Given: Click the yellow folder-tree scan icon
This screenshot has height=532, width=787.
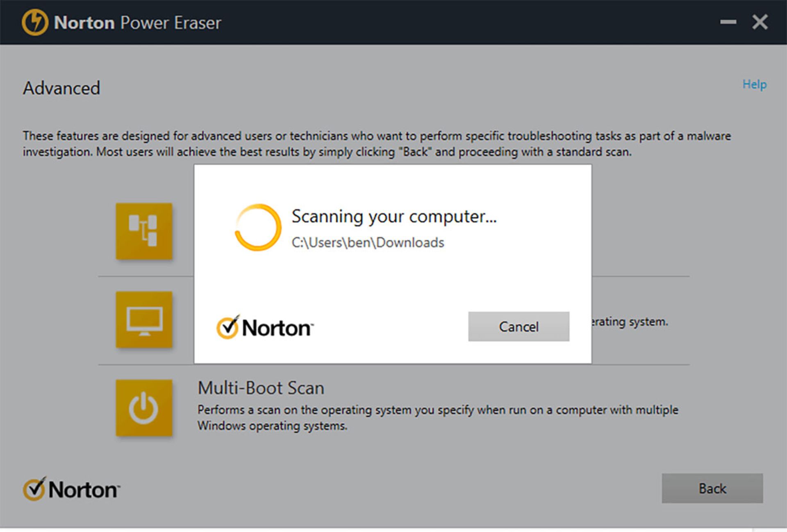Looking at the screenshot, I should 144,231.
